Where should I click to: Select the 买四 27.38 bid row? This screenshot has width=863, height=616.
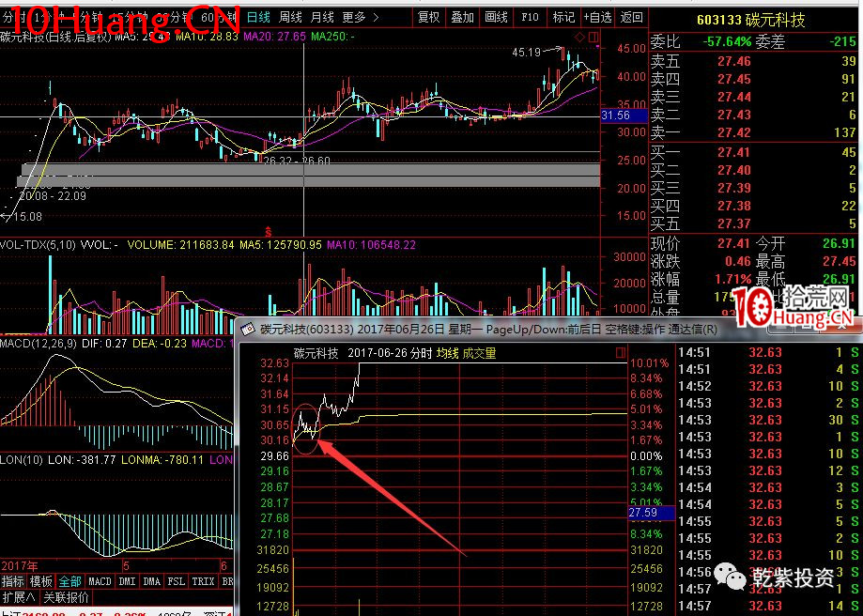click(753, 206)
